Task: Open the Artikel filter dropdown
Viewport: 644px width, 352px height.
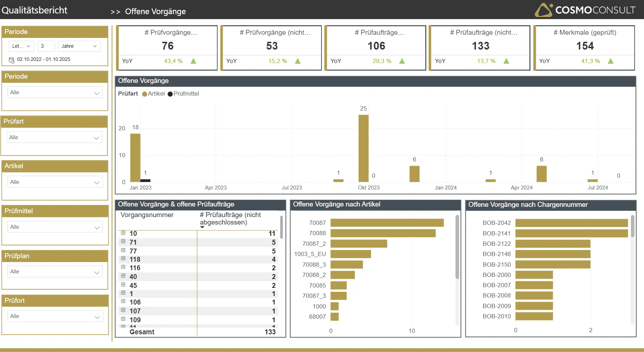Action: tap(55, 182)
